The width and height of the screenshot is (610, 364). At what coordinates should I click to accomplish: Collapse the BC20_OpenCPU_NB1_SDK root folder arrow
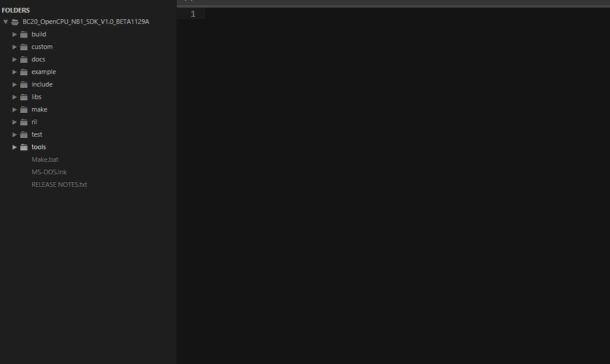pyautogui.click(x=5, y=21)
